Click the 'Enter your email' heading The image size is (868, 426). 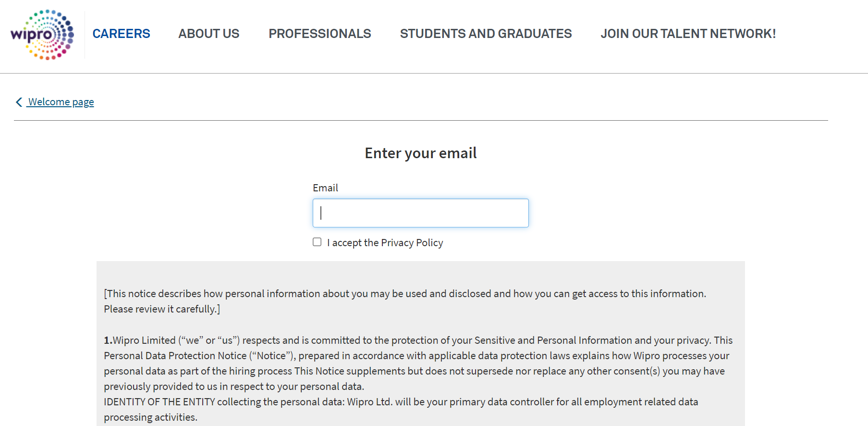pyautogui.click(x=421, y=153)
